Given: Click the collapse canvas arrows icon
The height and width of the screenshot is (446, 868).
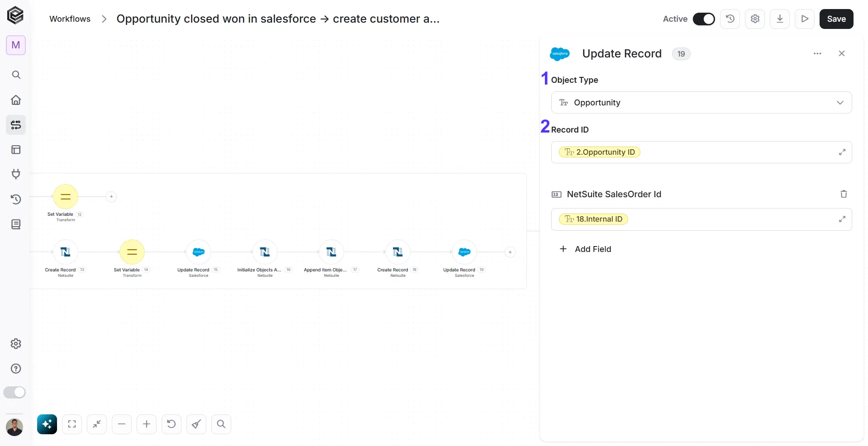Looking at the screenshot, I should (97, 424).
